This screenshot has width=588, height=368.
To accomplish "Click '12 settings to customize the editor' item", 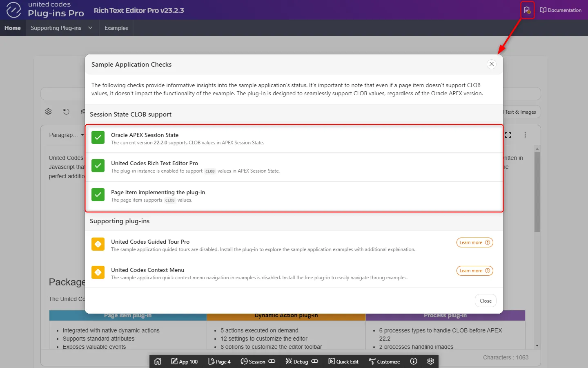I will 264,339.
